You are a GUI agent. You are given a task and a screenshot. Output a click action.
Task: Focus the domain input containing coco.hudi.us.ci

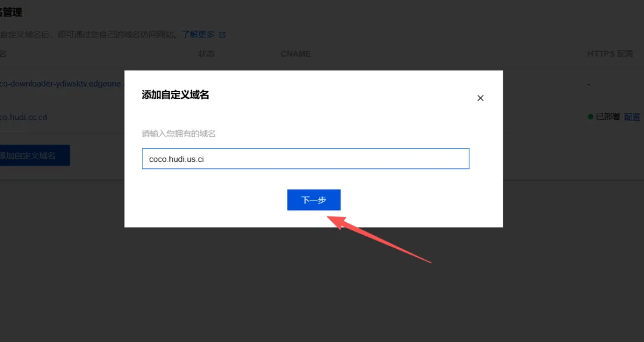tap(305, 159)
